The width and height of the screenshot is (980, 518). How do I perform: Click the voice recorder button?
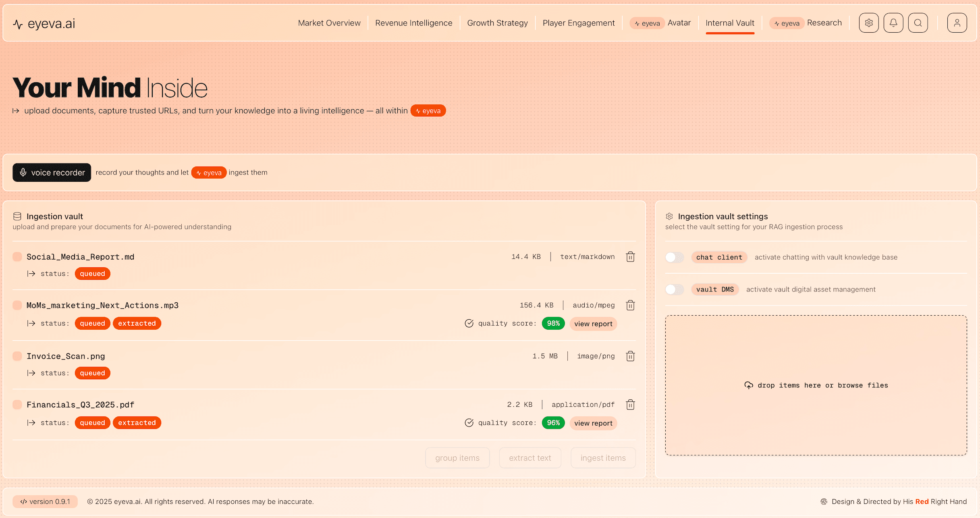coord(52,173)
